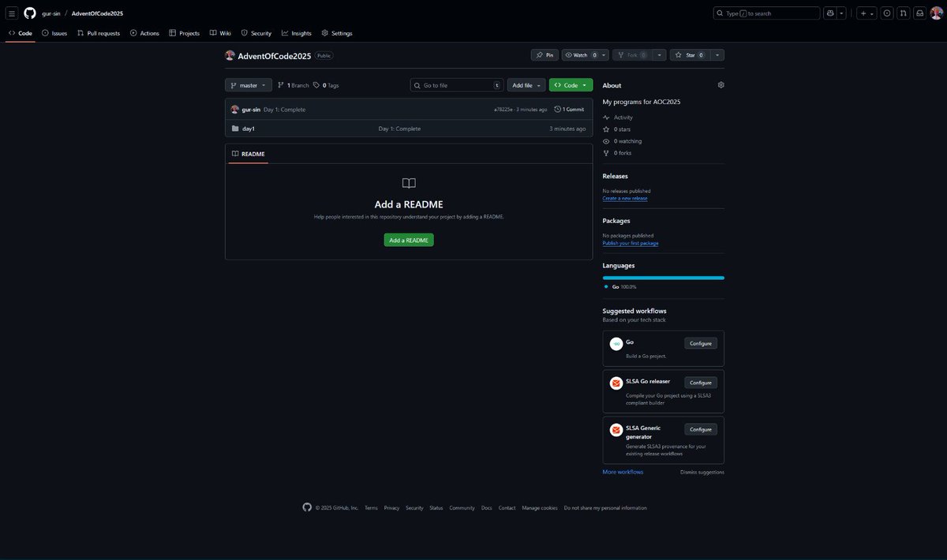Open commit hash a78225e

click(x=503, y=110)
